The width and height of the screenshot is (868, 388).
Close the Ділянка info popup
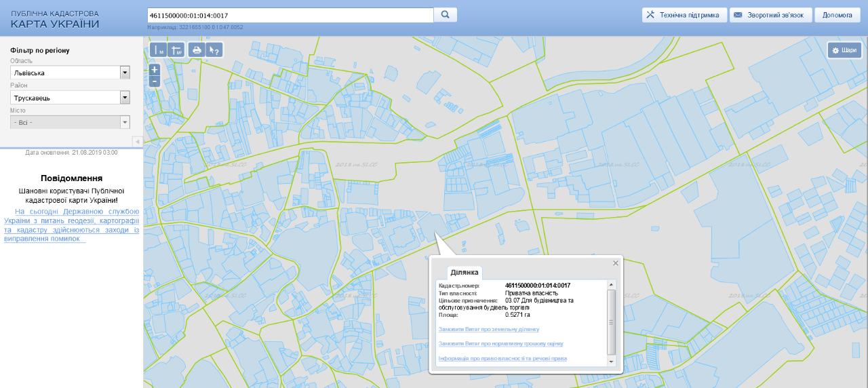click(x=616, y=263)
